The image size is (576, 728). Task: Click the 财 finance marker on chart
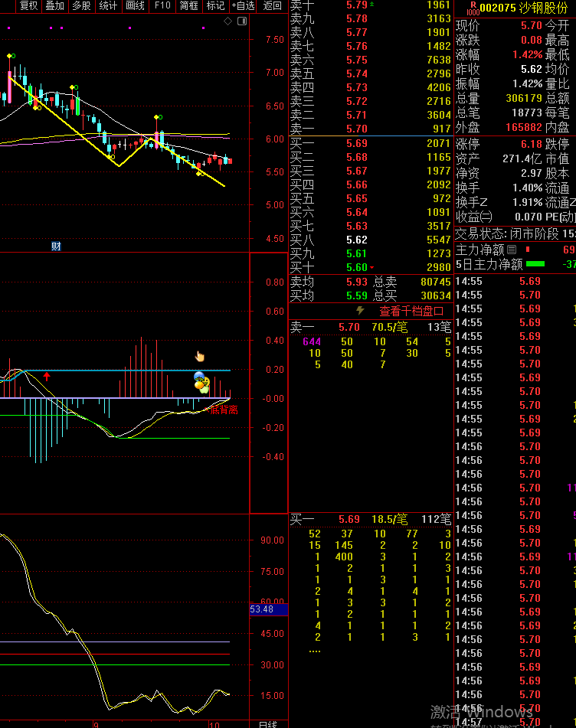click(56, 246)
